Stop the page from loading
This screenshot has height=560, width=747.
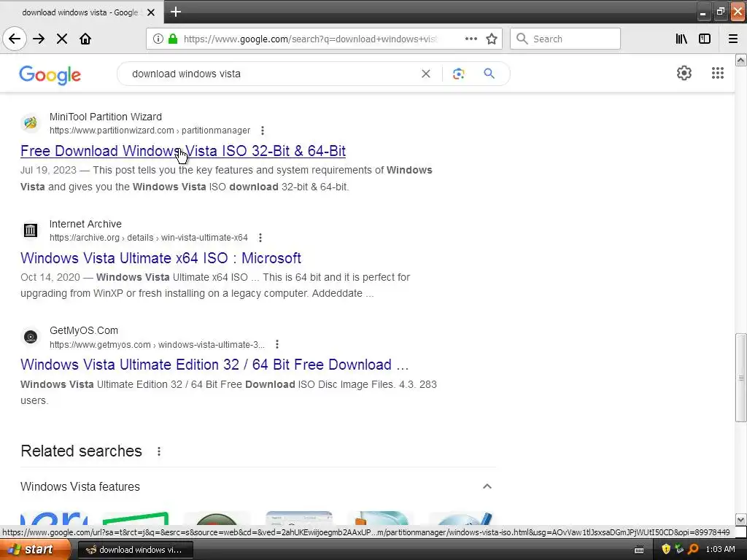(62, 39)
